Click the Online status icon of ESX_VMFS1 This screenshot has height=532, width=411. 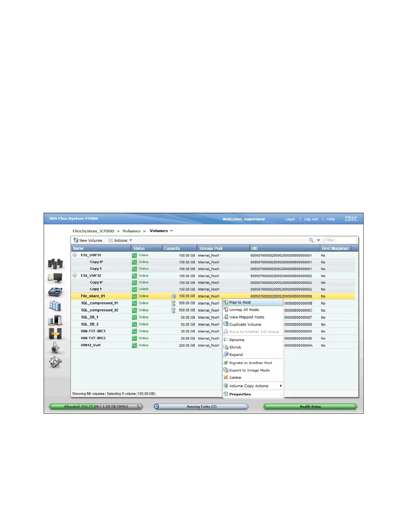(x=134, y=255)
